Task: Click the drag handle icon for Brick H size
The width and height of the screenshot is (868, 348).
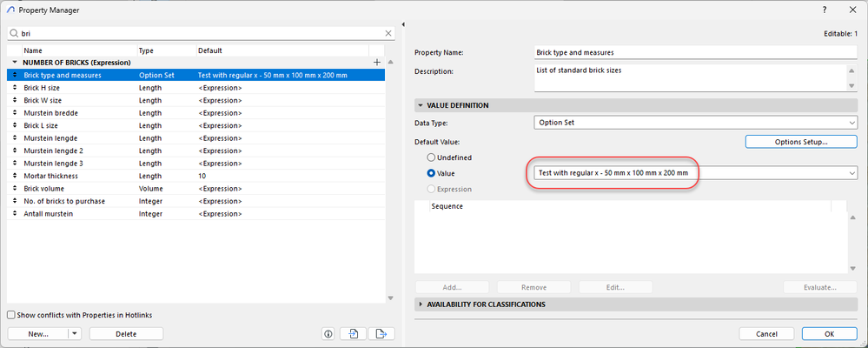Action: [x=14, y=88]
